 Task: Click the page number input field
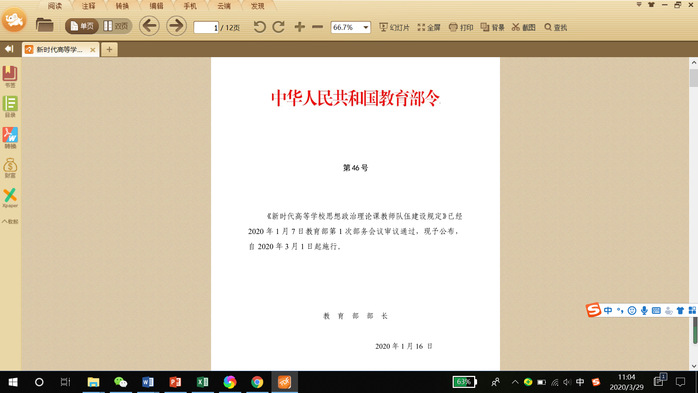coord(206,28)
